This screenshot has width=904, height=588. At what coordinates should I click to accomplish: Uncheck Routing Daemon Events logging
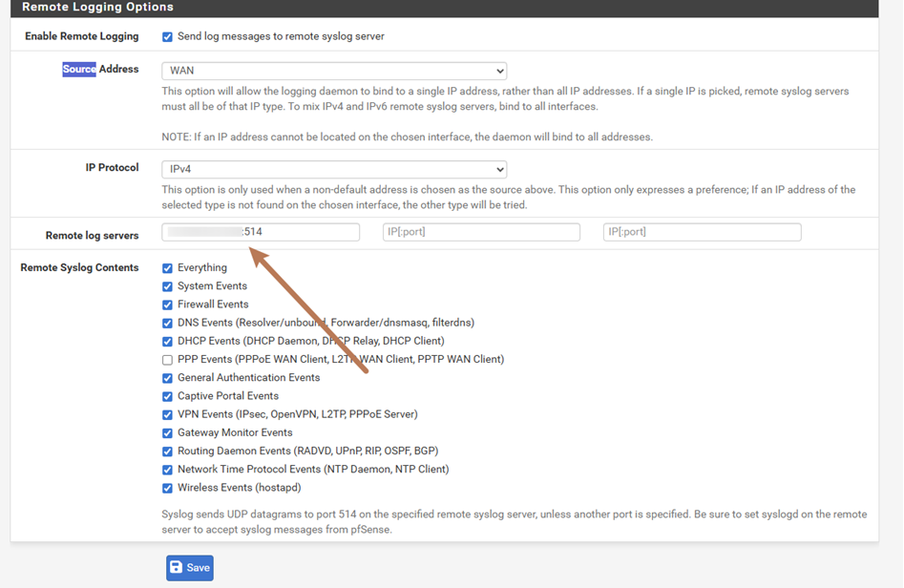click(x=168, y=451)
